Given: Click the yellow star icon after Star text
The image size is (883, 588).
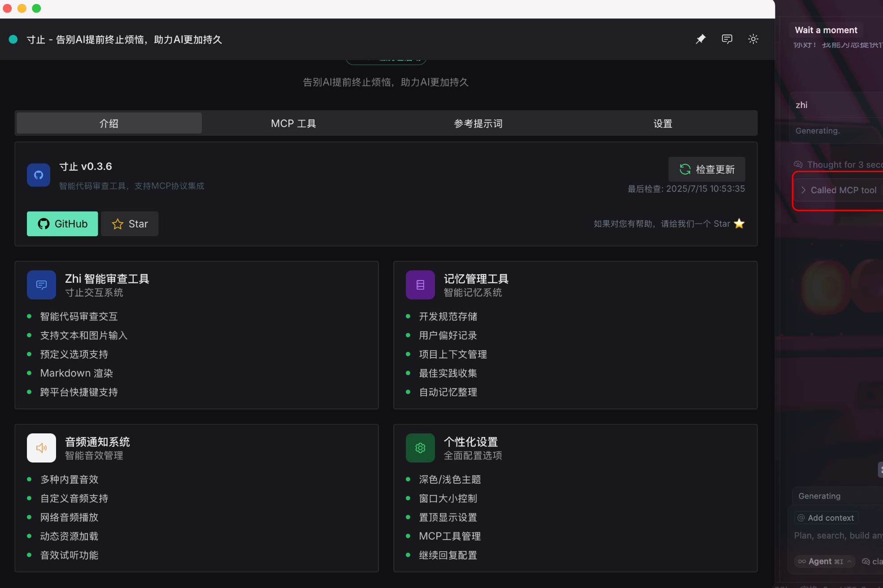Looking at the screenshot, I should (x=739, y=224).
